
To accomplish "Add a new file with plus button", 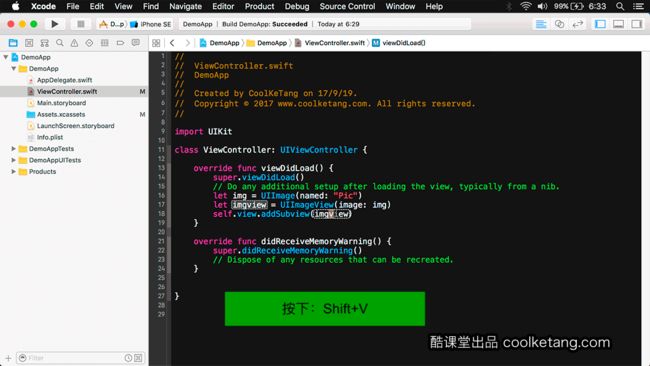I will (8, 358).
